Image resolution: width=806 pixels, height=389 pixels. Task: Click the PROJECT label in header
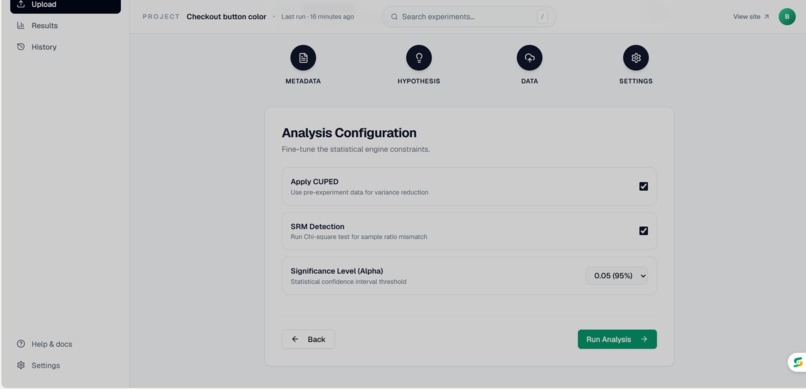coord(161,16)
